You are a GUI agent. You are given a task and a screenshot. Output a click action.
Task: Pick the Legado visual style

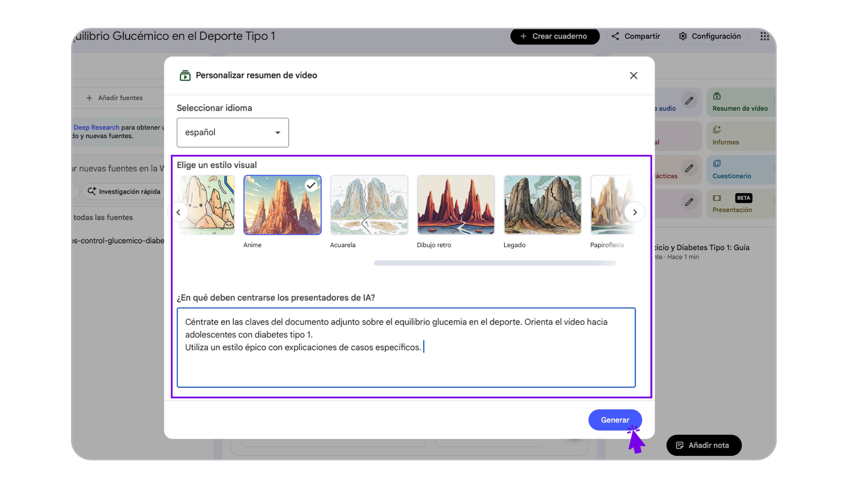click(x=542, y=205)
